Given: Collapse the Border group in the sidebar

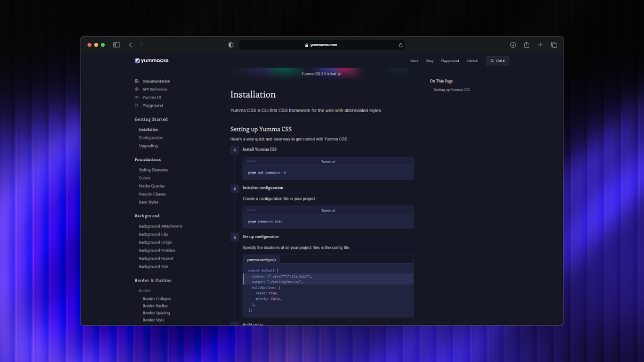Looking at the screenshot, I should (x=145, y=291).
